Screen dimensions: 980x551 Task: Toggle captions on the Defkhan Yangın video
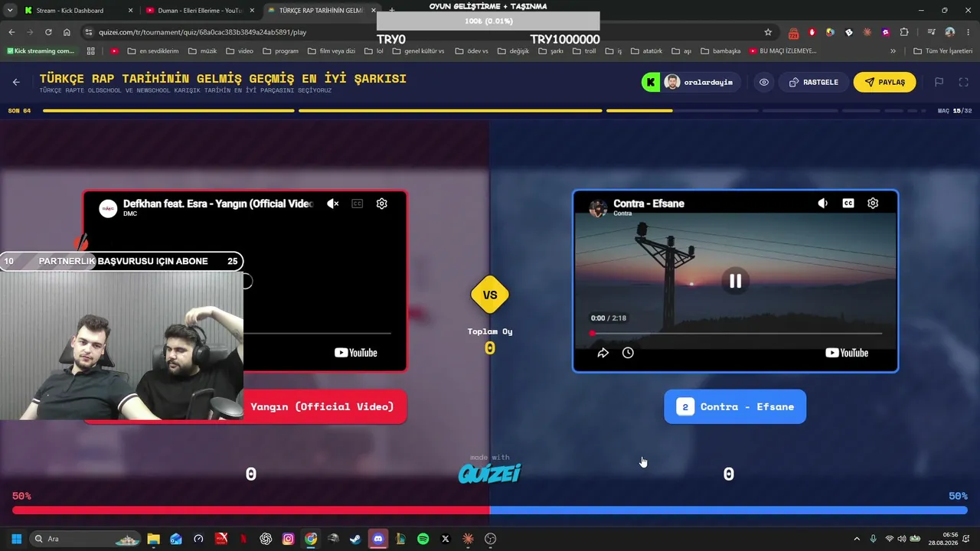tap(357, 204)
